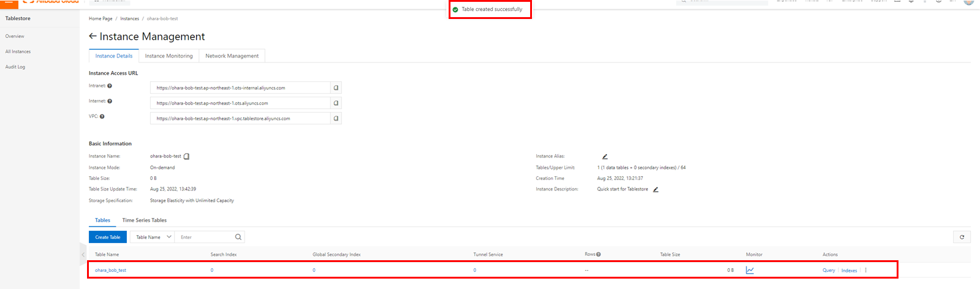Viewport: 980px width, 289px height.
Task: Open All Instances in sidebar
Action: coord(18,51)
